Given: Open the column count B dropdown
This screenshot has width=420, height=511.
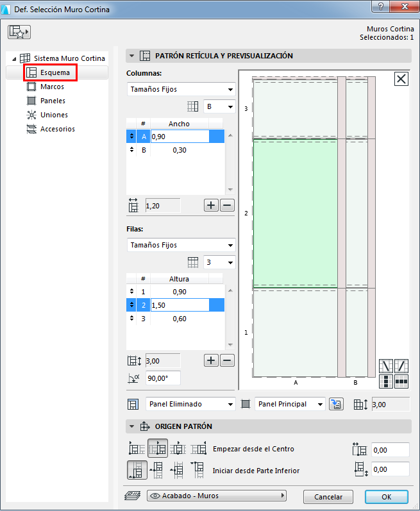Looking at the screenshot, I should [x=219, y=106].
